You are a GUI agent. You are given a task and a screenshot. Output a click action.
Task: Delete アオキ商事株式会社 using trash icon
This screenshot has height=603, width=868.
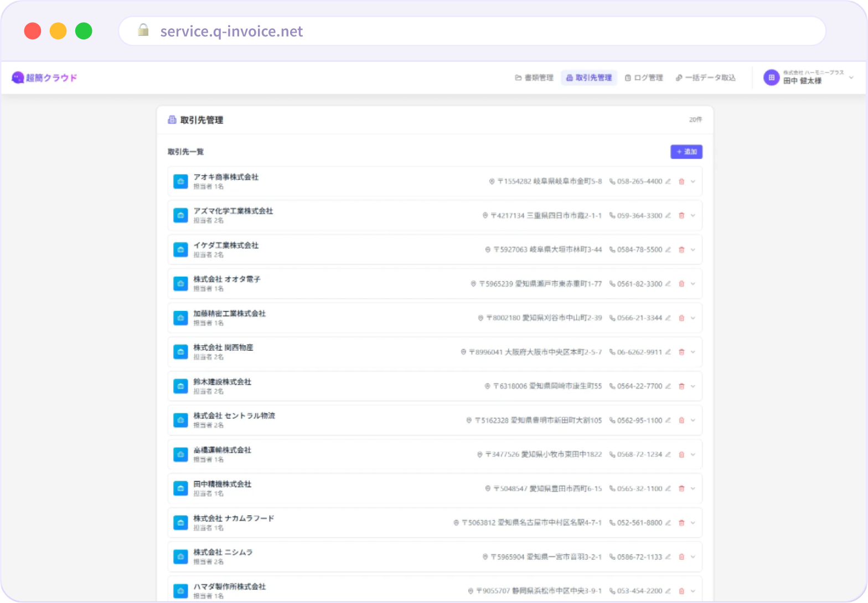point(681,181)
